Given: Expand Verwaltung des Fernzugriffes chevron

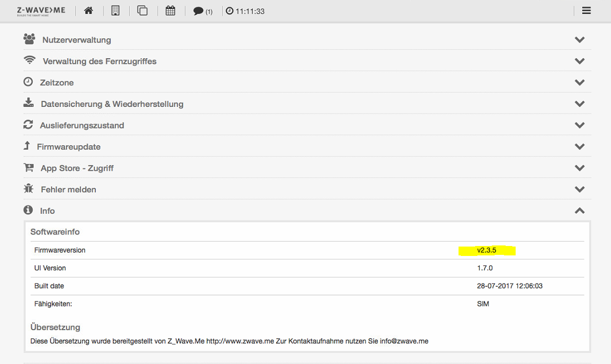Looking at the screenshot, I should (x=579, y=61).
